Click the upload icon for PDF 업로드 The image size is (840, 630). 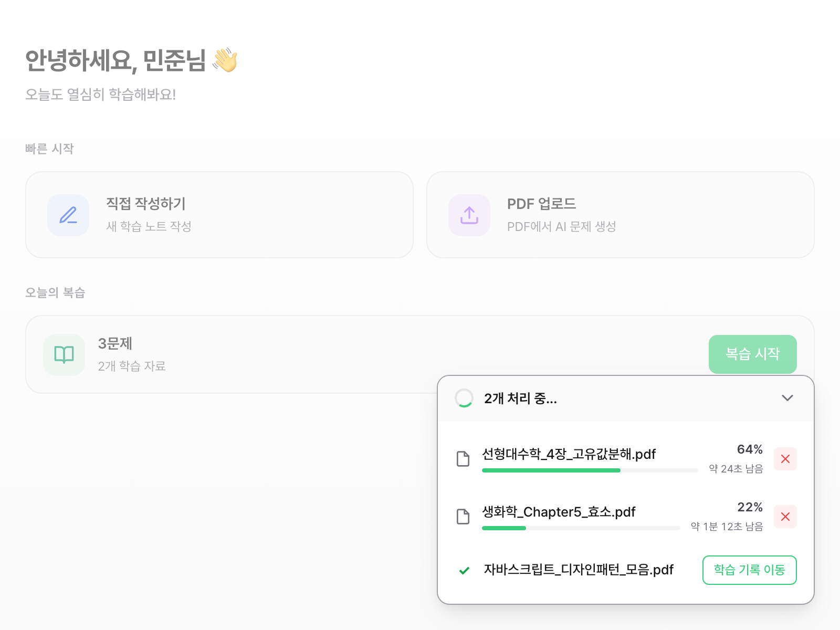(469, 215)
